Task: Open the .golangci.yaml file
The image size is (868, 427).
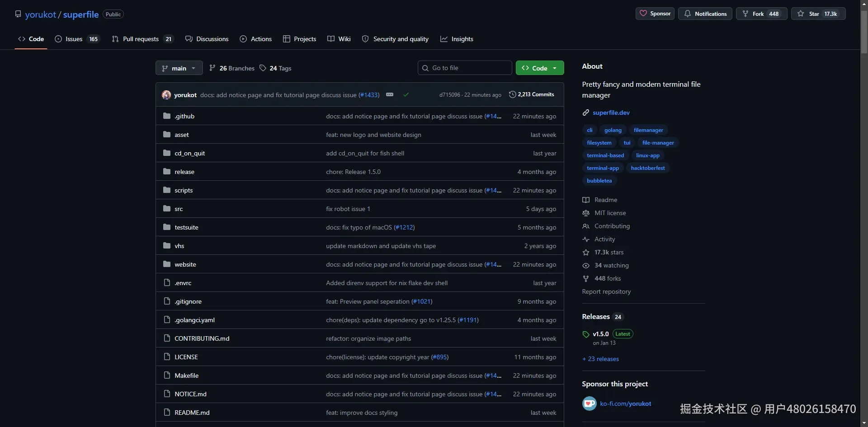Action: (195, 320)
